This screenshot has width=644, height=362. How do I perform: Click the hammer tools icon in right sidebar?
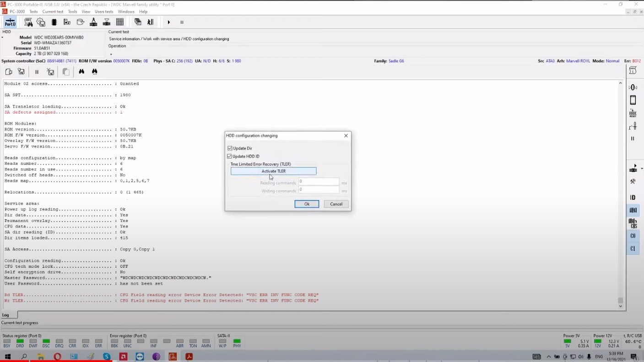pos(633,181)
